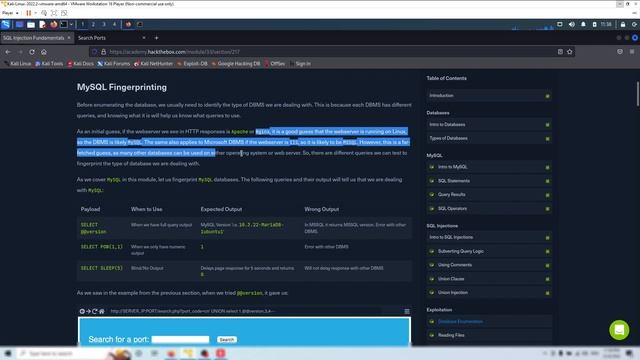Open Introduction in Table of Contents

click(489, 96)
